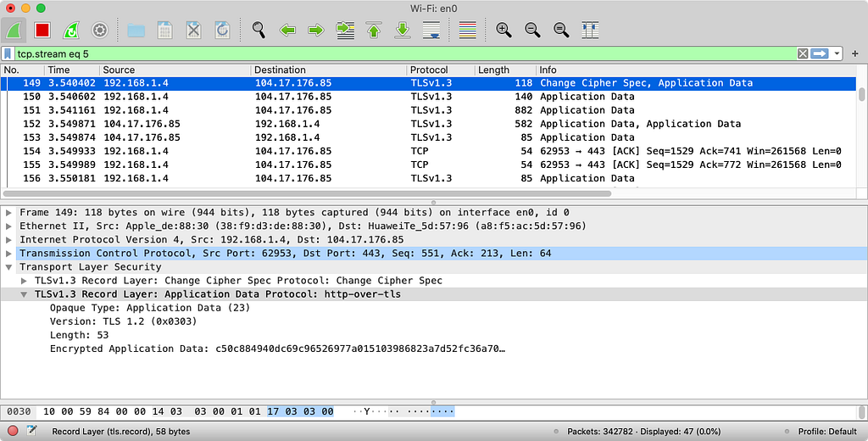Click the Profile: Default status entry
Screen dimensions: 868x441
click(827, 431)
